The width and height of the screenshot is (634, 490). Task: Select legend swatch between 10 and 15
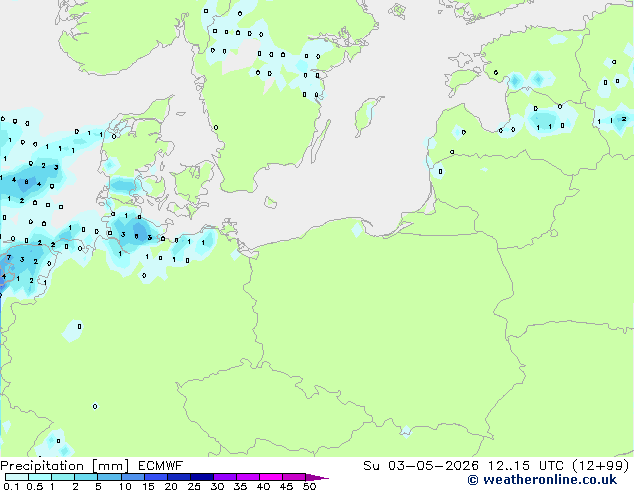click(132, 477)
